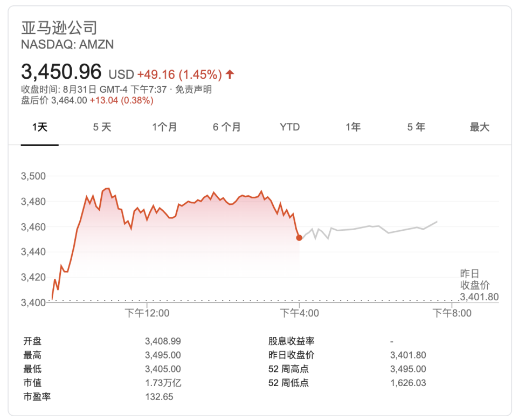The height and width of the screenshot is (420, 519).
Task: Click the red closing price dot on chart
Action: (299, 238)
